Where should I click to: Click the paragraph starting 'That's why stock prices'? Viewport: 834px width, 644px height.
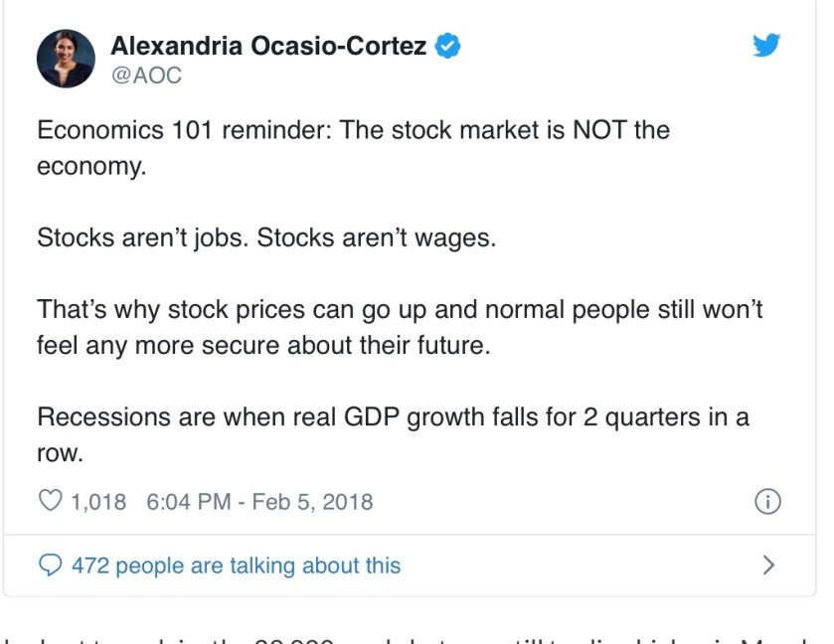(x=400, y=326)
